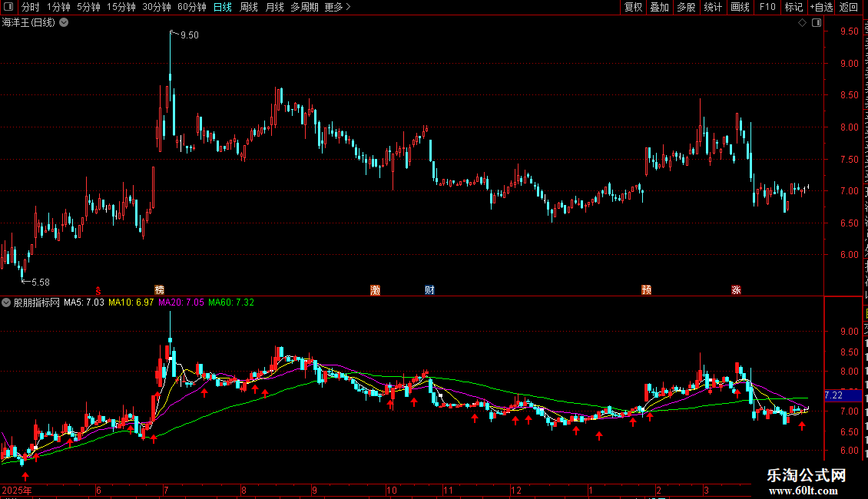
Task: Switch to 月线 monthly chart
Action: pyautogui.click(x=274, y=7)
